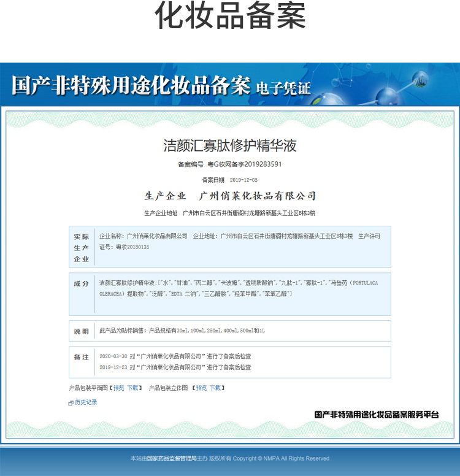The height and width of the screenshot is (476, 460).
Task: Click the 生产企业地址 address line
Action: (230, 213)
